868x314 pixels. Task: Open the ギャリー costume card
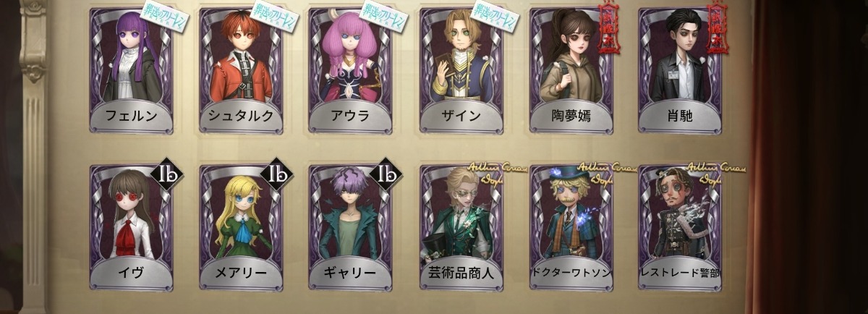350,227
